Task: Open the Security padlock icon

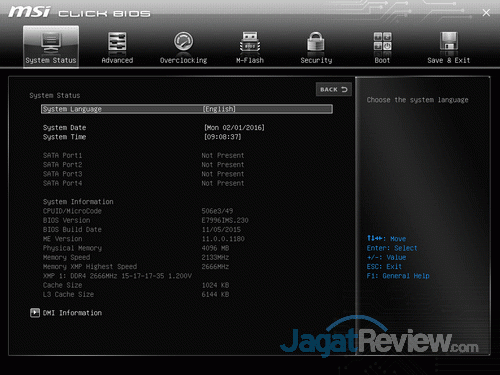Action: pyautogui.click(x=316, y=42)
